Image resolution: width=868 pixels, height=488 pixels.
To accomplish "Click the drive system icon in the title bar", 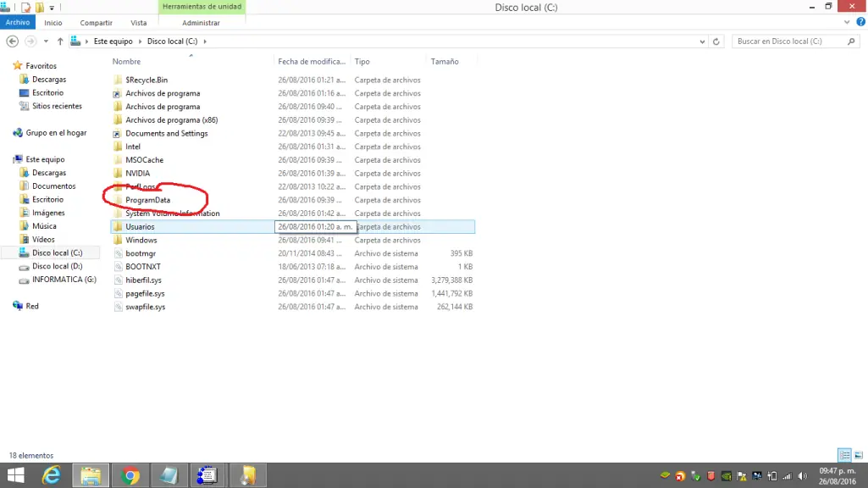I will [5, 7].
